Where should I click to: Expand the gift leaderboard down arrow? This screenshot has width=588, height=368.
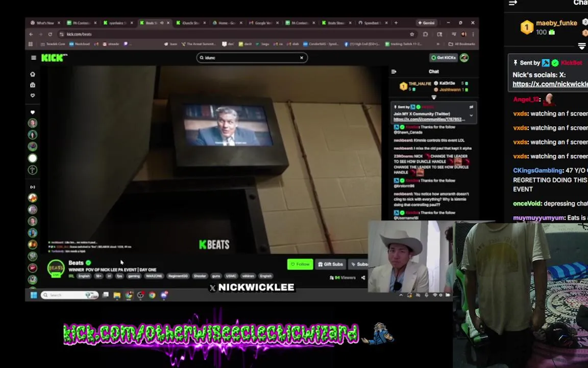(434, 97)
